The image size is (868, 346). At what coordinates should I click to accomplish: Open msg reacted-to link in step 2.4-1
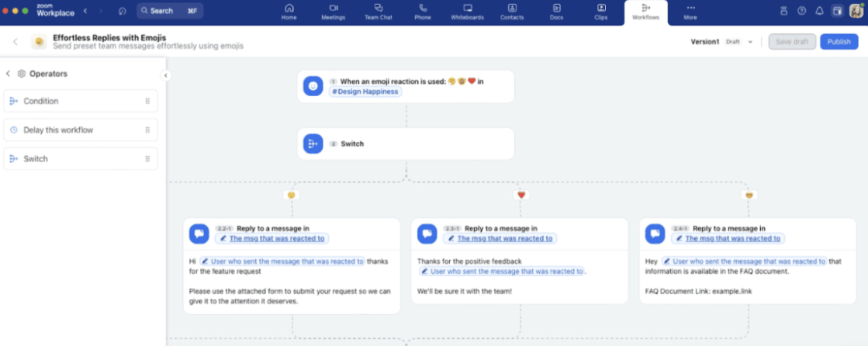click(x=728, y=239)
